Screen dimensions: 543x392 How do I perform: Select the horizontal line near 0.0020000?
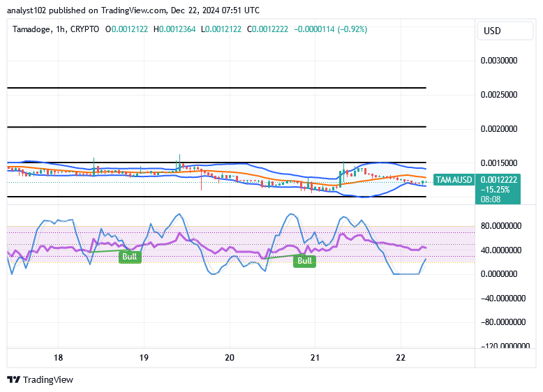[216, 127]
